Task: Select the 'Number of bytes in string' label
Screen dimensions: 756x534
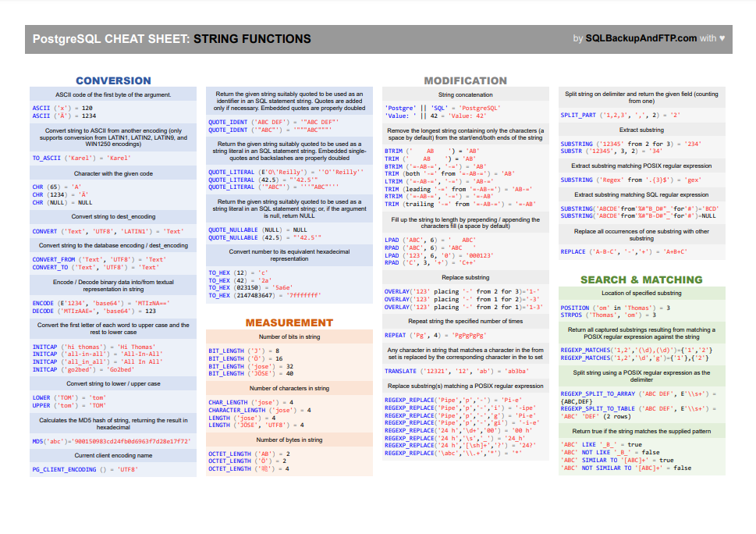Action: pyautogui.click(x=289, y=440)
